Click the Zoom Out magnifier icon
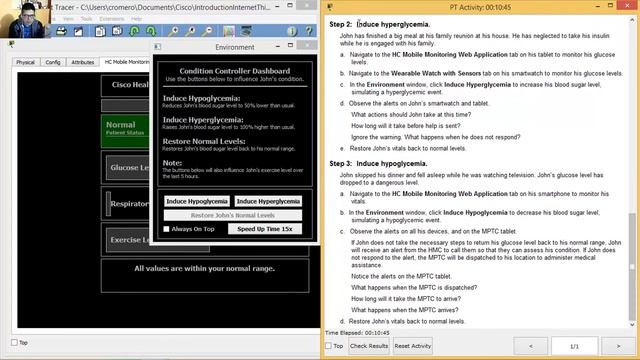 point(208,31)
